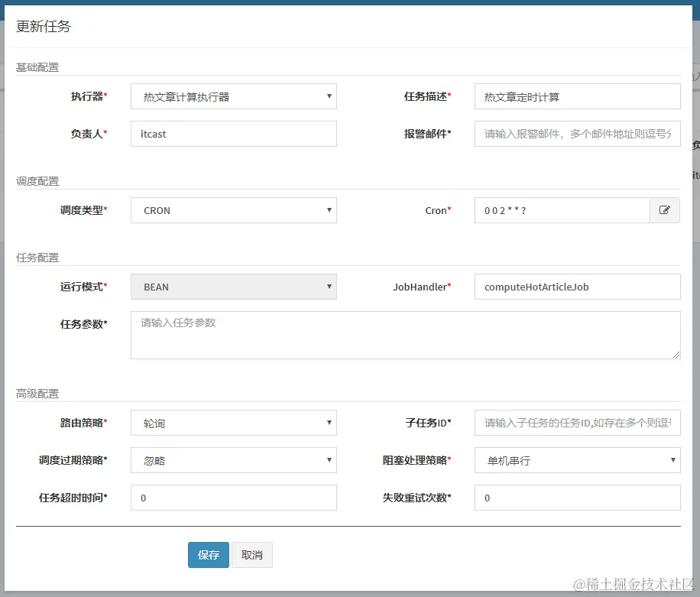This screenshot has width=700, height=597.
Task: Focus the 任务参数 textarea
Action: click(405, 336)
